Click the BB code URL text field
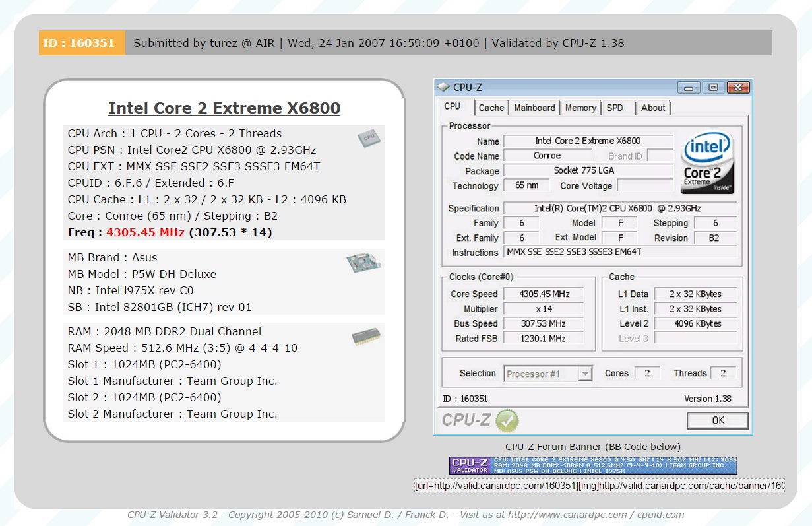Viewport: 812px width, 526px height. (x=599, y=486)
